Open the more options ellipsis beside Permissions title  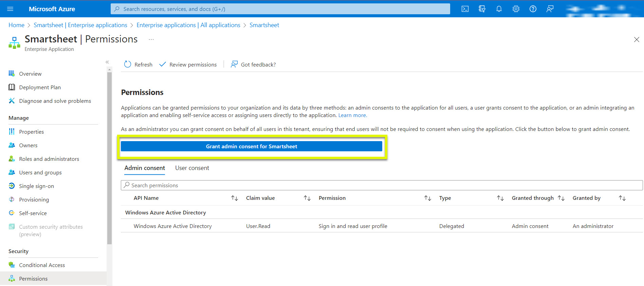[x=151, y=39]
